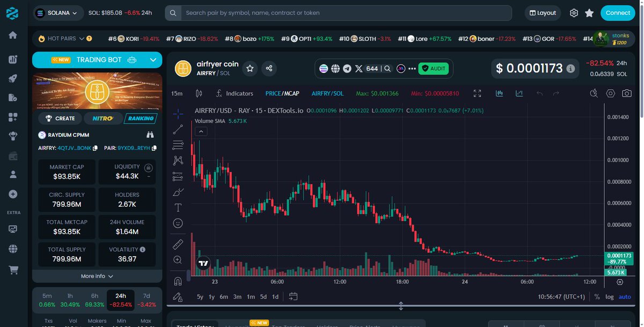Select the 5m change tab

(47, 300)
